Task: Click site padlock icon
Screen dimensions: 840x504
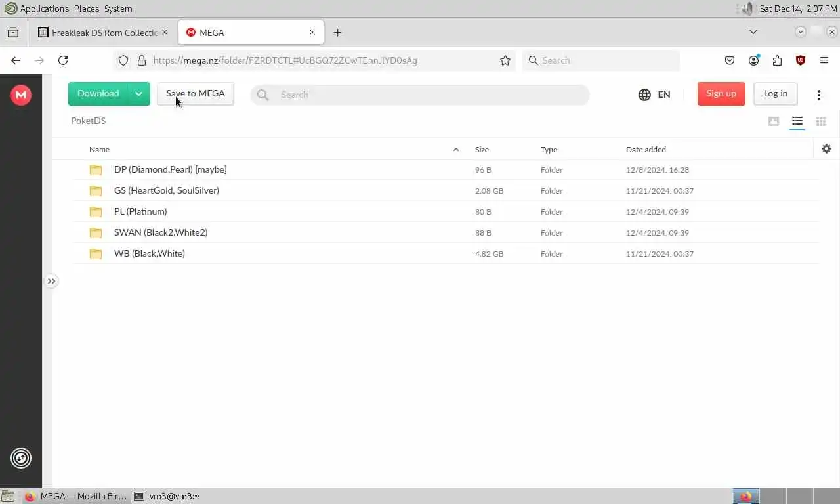Action: tap(141, 60)
